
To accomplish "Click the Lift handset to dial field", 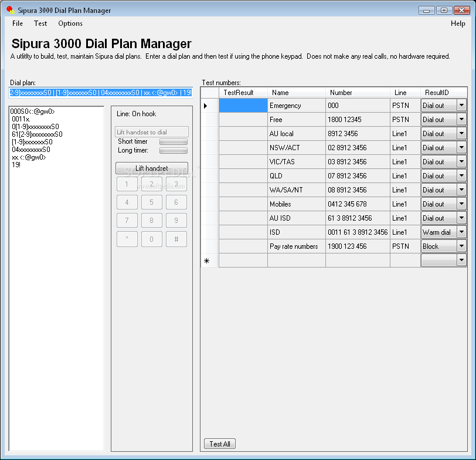I will pyautogui.click(x=151, y=132).
